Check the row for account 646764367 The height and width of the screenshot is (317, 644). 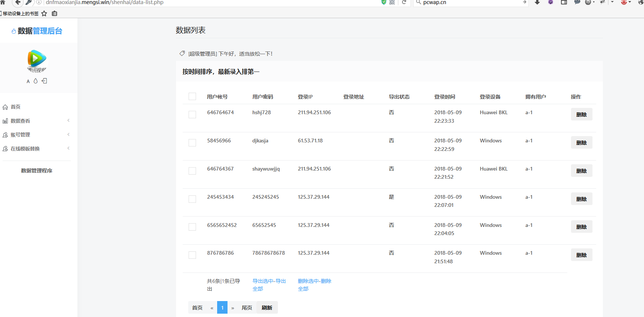coord(192,171)
